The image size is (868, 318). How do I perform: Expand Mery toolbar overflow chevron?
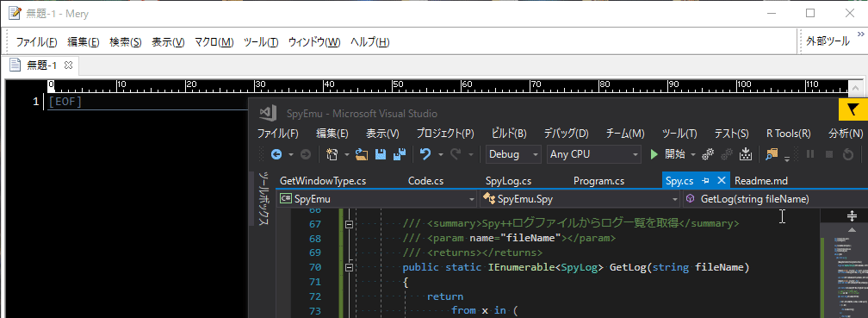(x=860, y=34)
